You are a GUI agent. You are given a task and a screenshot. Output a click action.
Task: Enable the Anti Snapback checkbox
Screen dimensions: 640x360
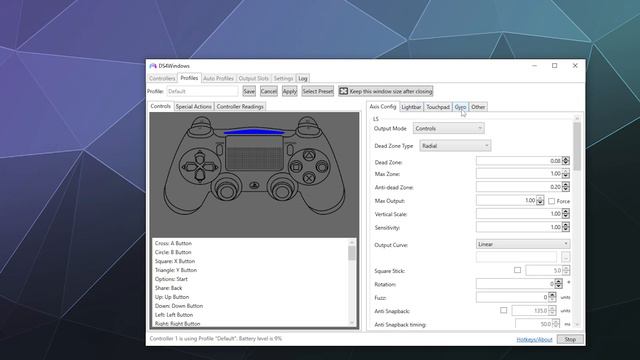point(503,310)
